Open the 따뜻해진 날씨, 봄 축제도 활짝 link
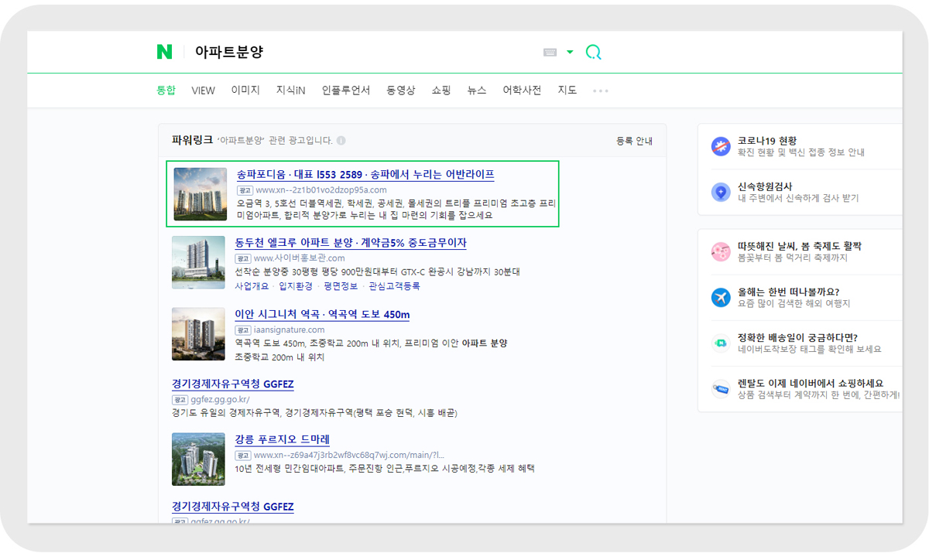The image size is (929, 560). tap(800, 246)
